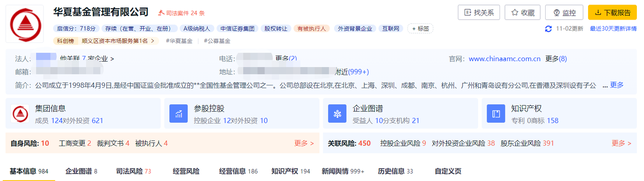Click 裁判文书 4 in 自身风险
644x181 pixels.
(113, 143)
